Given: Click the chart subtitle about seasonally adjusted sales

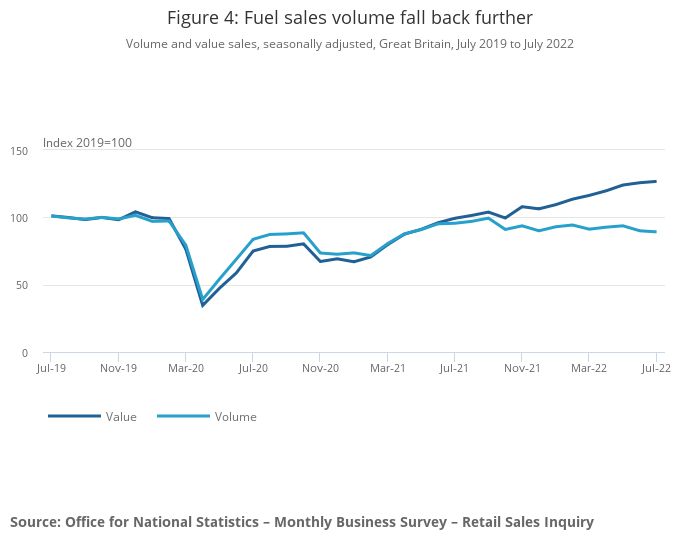Looking at the screenshot, I should [x=349, y=44].
